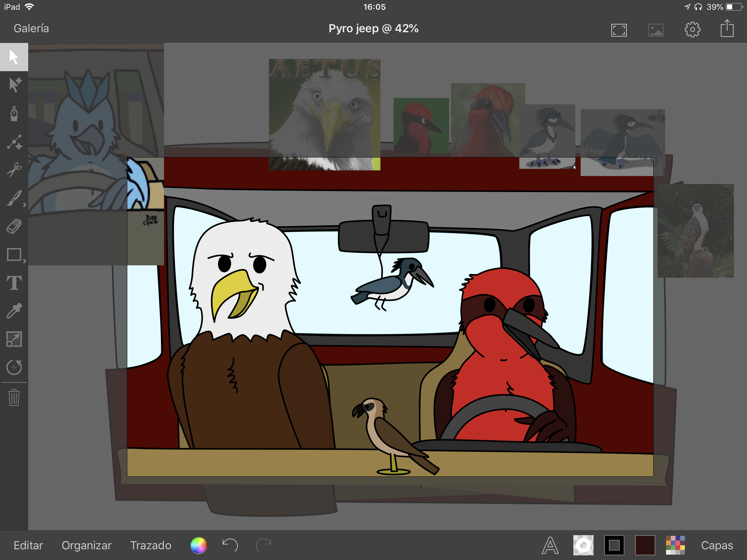Viewport: 747px width, 560px height.
Task: Open the share export menu
Action: click(727, 29)
